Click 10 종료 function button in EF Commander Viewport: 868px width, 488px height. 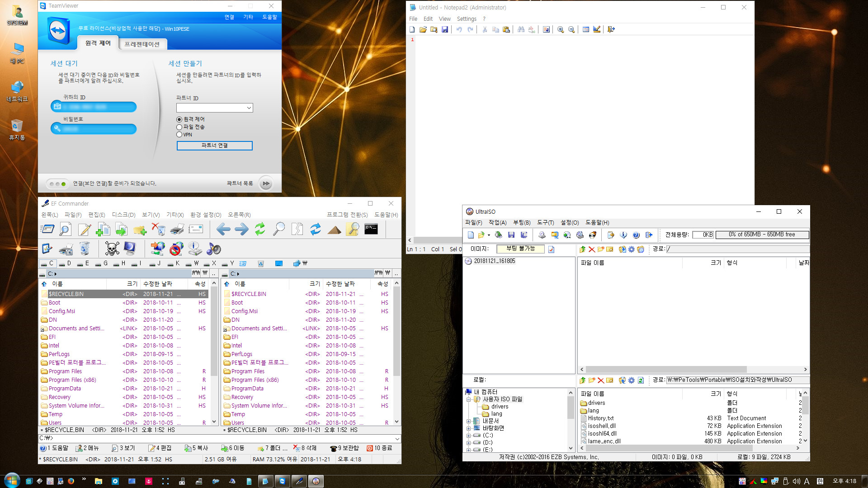[x=379, y=448]
